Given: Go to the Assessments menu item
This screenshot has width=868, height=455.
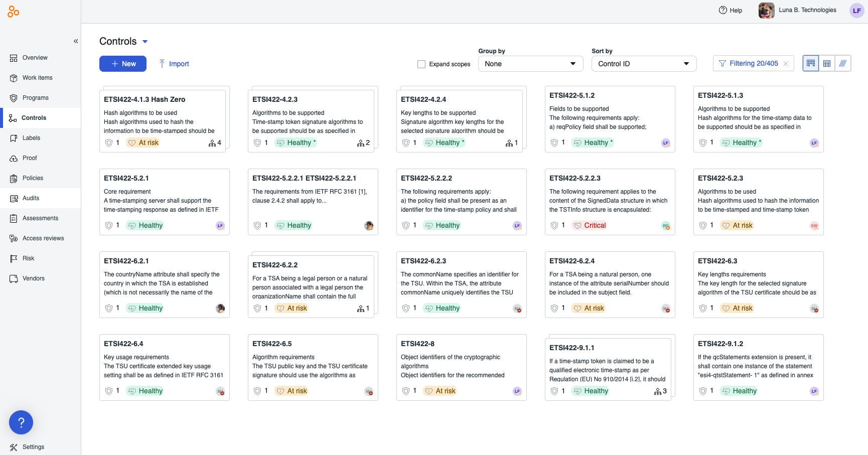Looking at the screenshot, I should point(41,218).
